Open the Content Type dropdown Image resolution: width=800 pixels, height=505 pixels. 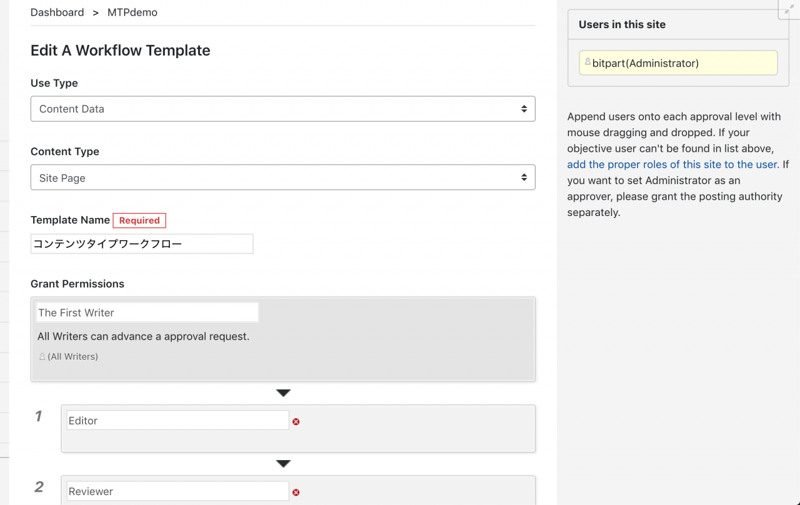pyautogui.click(x=282, y=178)
